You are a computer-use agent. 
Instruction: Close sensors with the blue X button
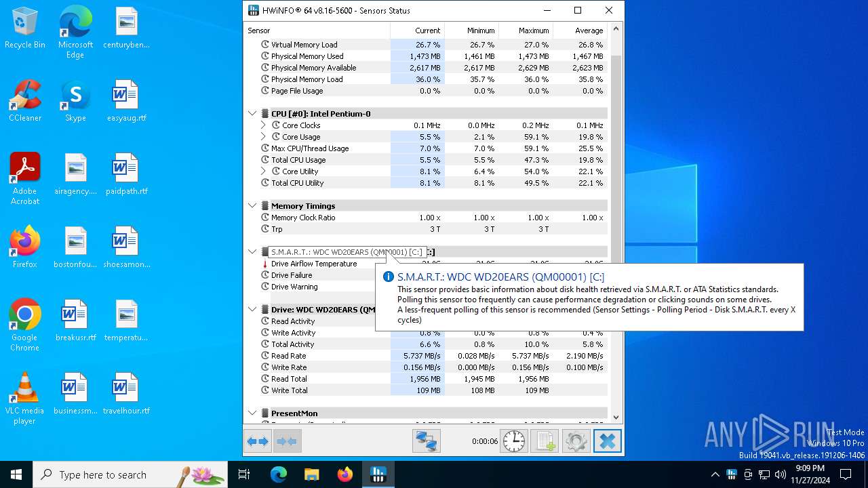(608, 441)
